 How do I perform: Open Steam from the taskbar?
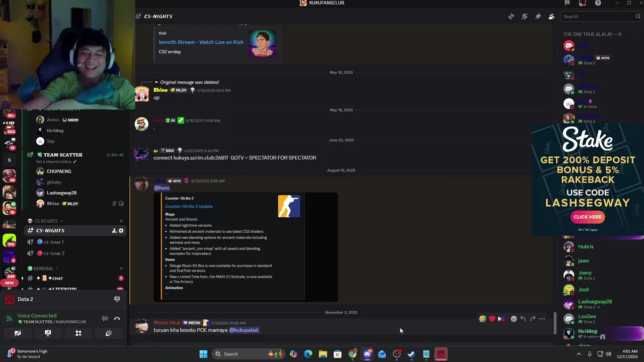click(x=411, y=354)
